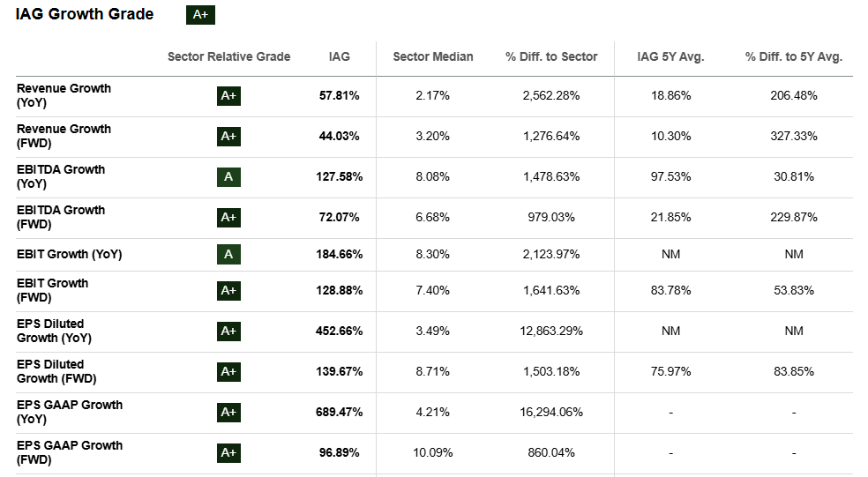Click the A+ badge beside IAG Growth Grade title
This screenshot has width=868, height=477.
201,15
